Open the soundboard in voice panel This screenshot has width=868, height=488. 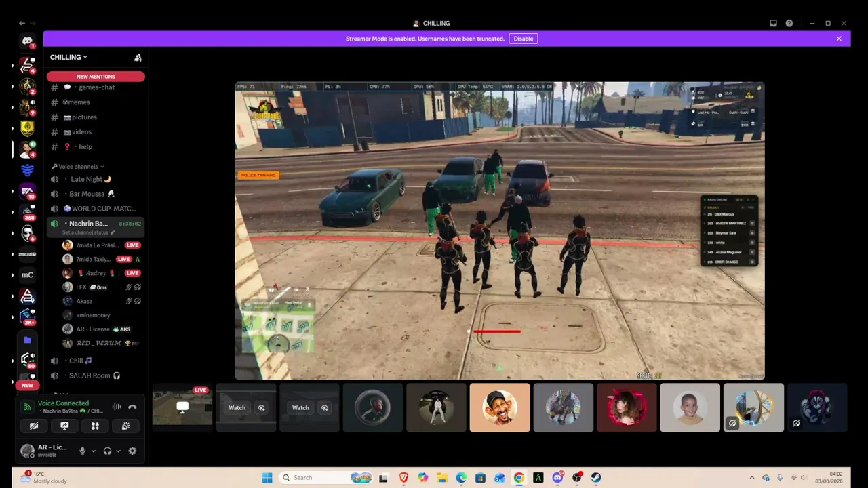pyautogui.click(x=125, y=426)
